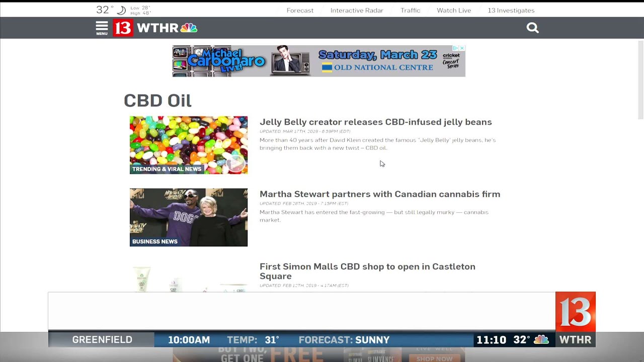Open Martha Stewart cannabis firm headline
Image resolution: width=644 pixels, height=362 pixels.
(380, 194)
